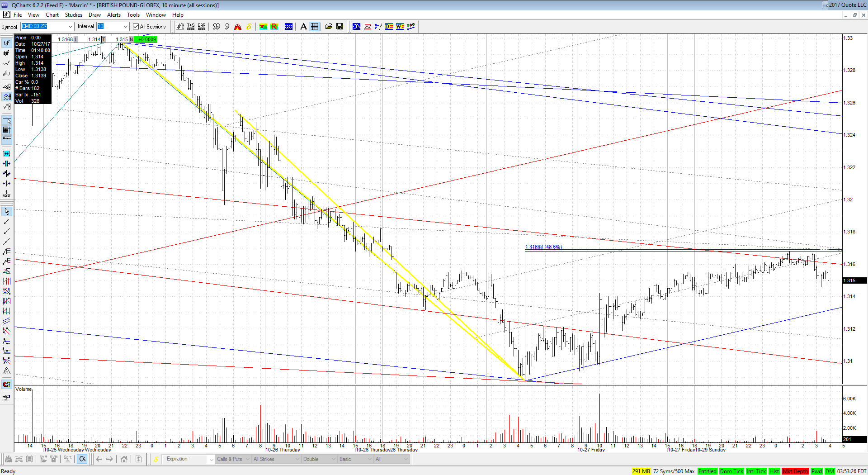The height and width of the screenshot is (475, 868).
Task: Open the Double dropdown
Action: pos(320,459)
